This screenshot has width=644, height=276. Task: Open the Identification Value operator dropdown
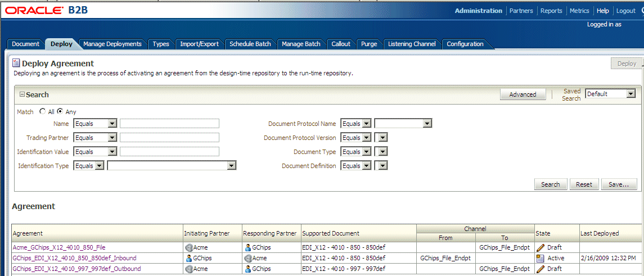pyautogui.click(x=95, y=152)
